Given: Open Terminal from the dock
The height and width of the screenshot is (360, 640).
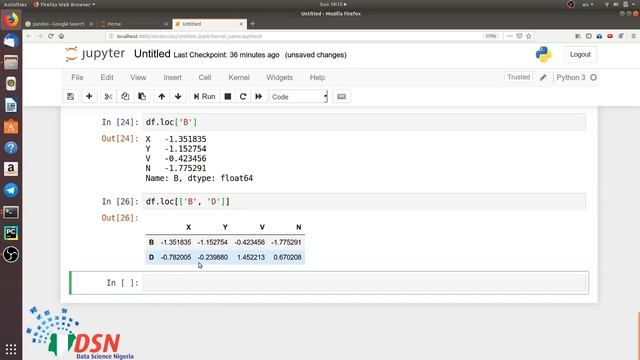Looking at the screenshot, I should coord(11,212).
